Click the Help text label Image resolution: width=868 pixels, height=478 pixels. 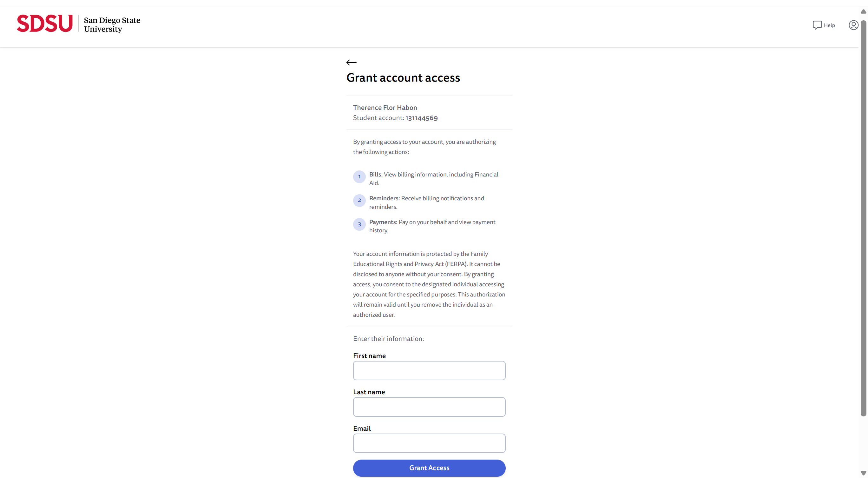coord(829,25)
